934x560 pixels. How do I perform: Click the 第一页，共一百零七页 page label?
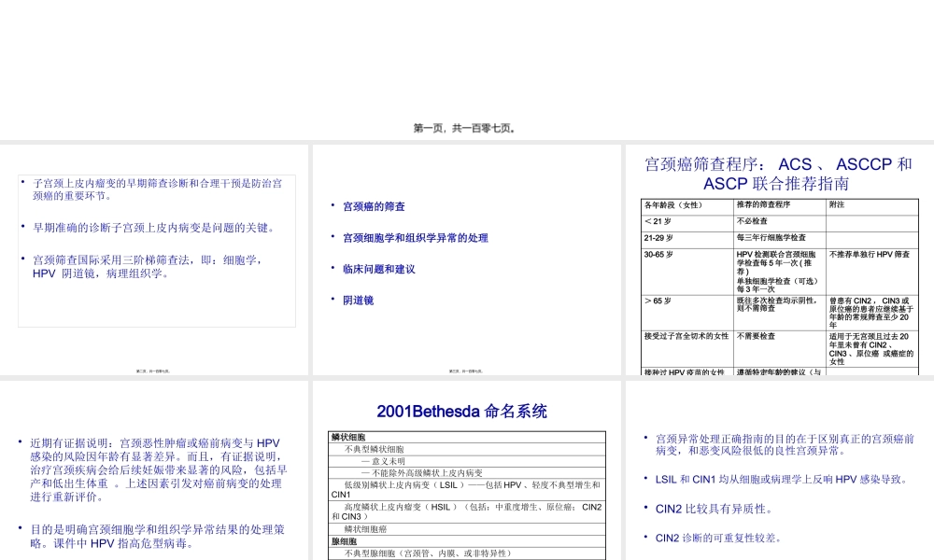click(x=467, y=128)
